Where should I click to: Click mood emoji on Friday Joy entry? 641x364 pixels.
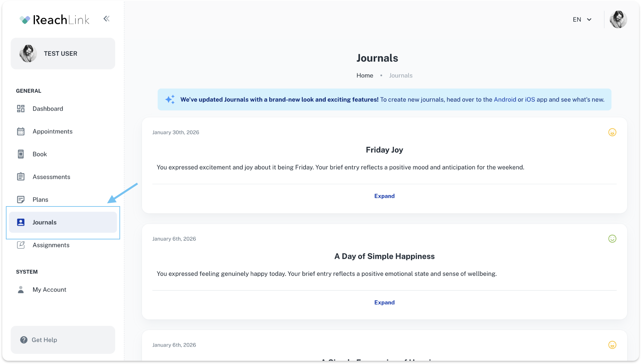612,132
